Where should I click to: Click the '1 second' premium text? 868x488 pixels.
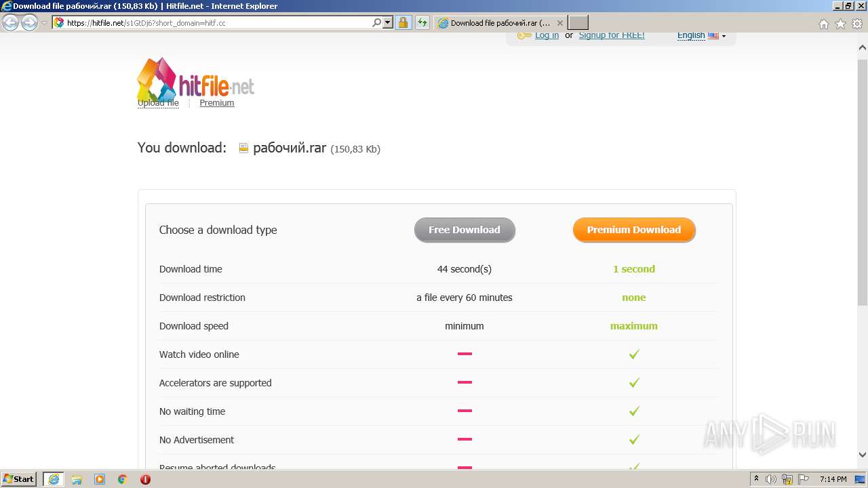pos(634,269)
